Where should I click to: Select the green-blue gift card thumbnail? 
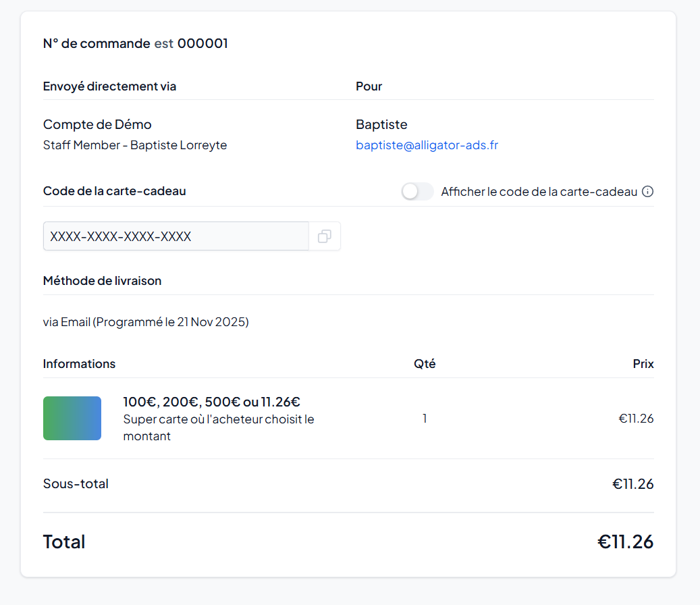pyautogui.click(x=72, y=419)
